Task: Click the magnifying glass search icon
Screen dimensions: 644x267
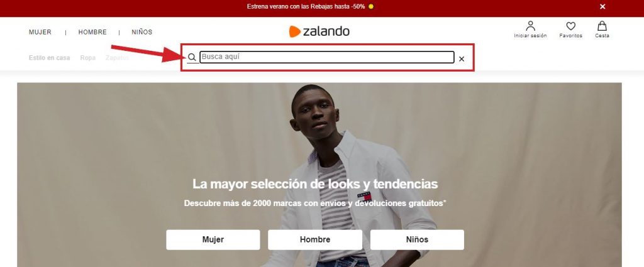Action: coord(192,57)
